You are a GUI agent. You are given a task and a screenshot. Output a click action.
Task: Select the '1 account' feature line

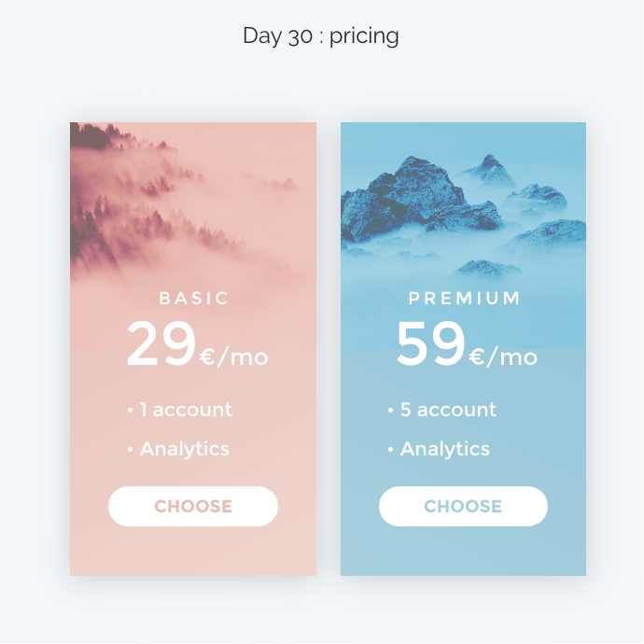pos(179,410)
